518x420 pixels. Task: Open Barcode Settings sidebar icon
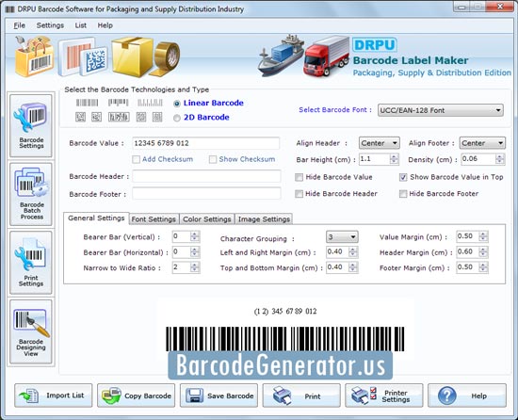click(x=31, y=125)
